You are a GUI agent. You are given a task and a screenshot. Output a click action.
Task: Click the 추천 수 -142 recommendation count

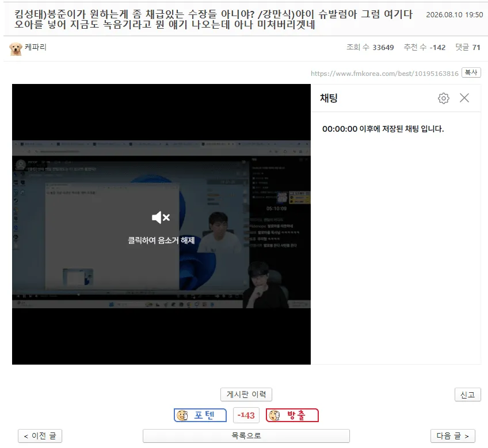(425, 47)
